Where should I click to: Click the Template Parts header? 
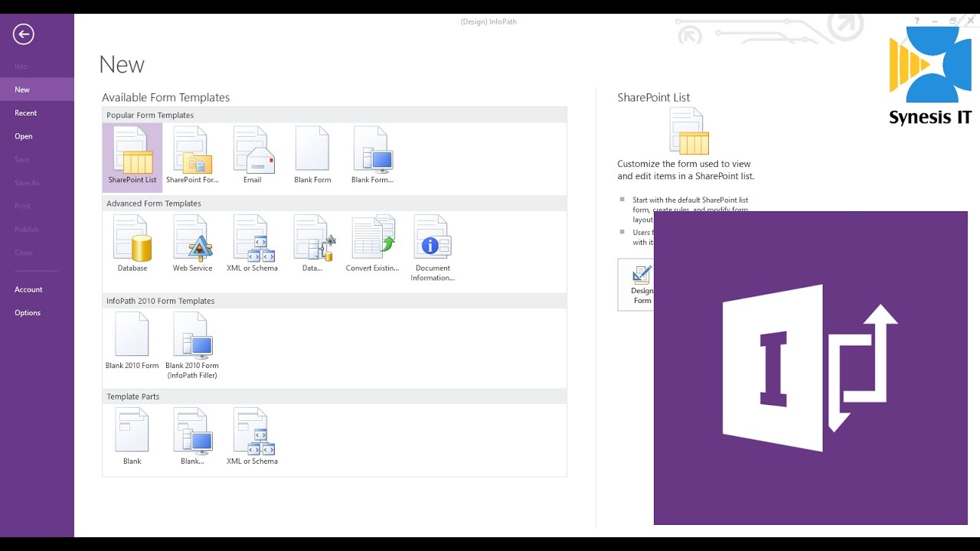tap(335, 396)
